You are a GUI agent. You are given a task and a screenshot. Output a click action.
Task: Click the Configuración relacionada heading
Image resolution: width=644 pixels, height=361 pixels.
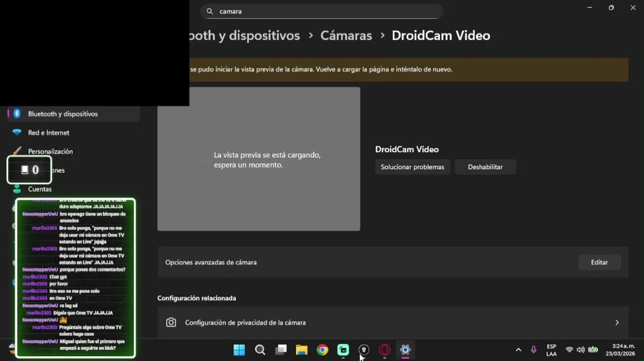tap(197, 298)
